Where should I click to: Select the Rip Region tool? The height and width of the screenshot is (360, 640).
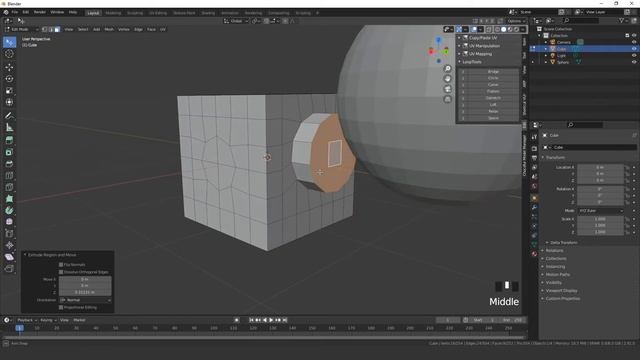click(x=9, y=269)
